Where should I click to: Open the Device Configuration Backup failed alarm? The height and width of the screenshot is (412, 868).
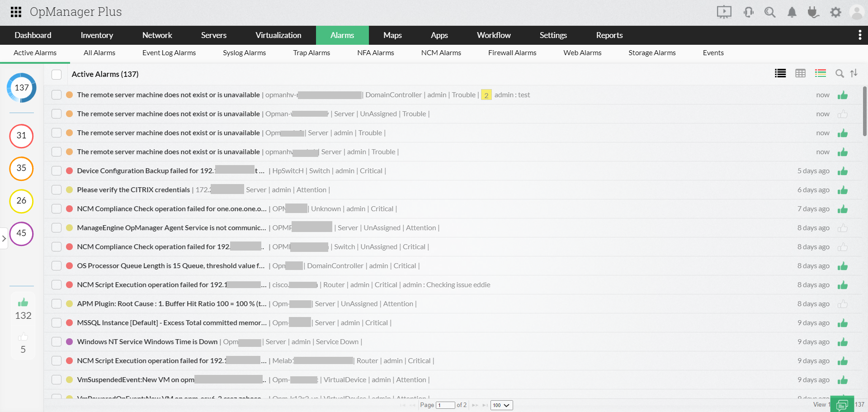coord(170,171)
